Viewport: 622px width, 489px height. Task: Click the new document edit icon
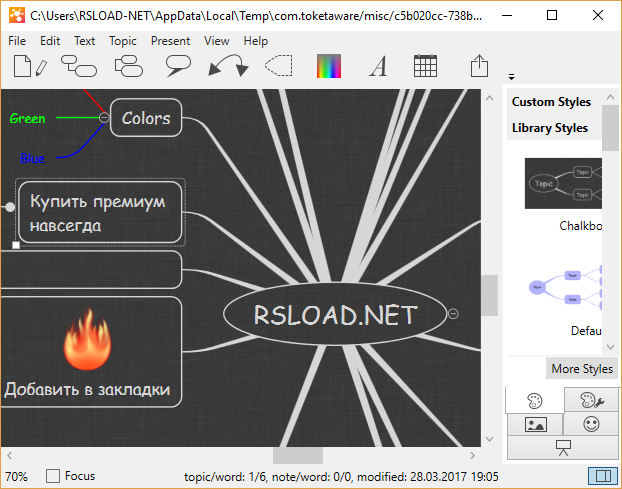click(x=31, y=66)
